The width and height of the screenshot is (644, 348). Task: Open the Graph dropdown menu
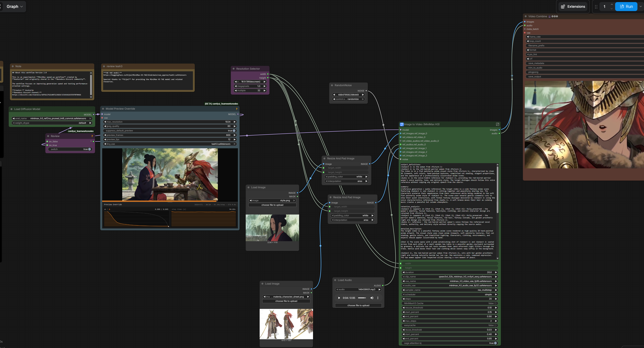pos(14,7)
